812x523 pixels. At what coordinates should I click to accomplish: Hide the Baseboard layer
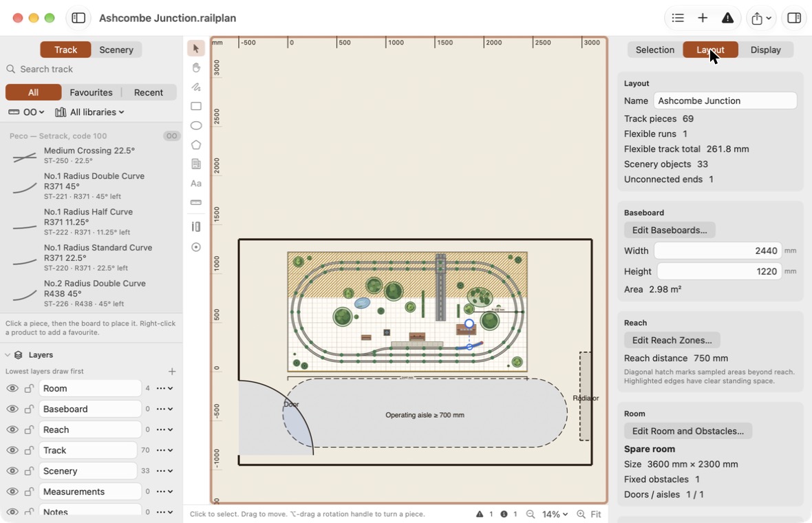click(12, 409)
